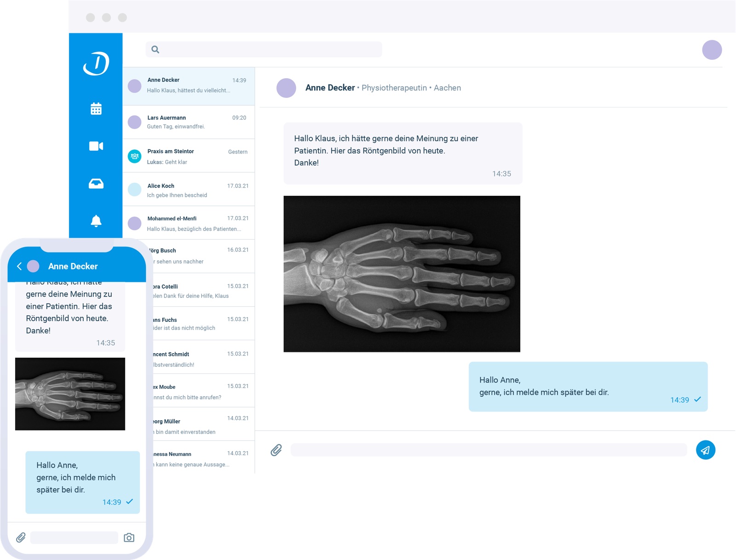Open the Fuchs conversation in the list
This screenshot has height=560, width=736.
pyautogui.click(x=203, y=324)
